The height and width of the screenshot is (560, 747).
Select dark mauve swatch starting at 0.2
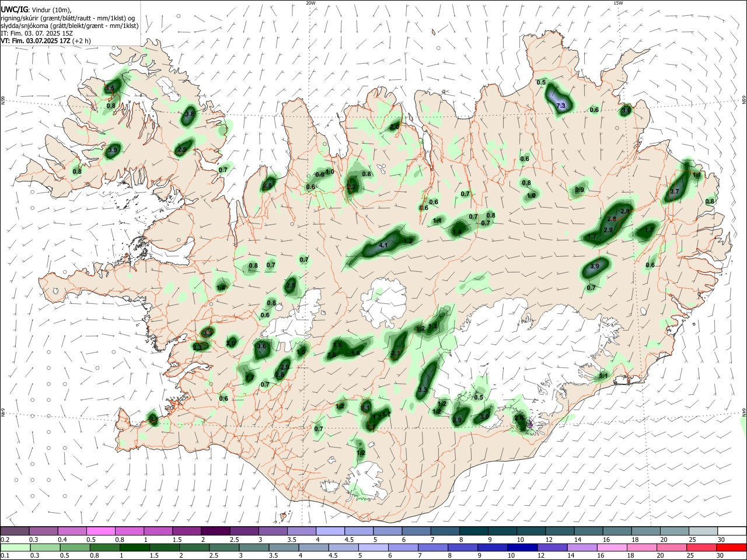(15, 531)
